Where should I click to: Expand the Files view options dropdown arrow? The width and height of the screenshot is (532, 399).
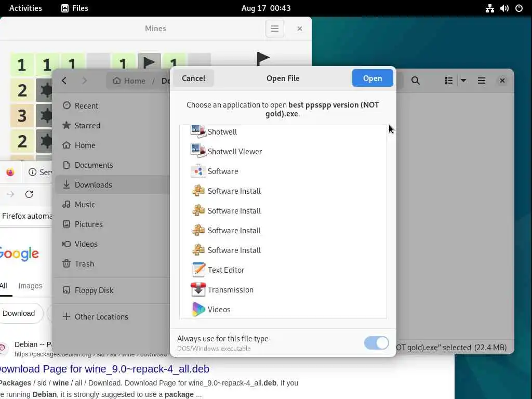[463, 81]
